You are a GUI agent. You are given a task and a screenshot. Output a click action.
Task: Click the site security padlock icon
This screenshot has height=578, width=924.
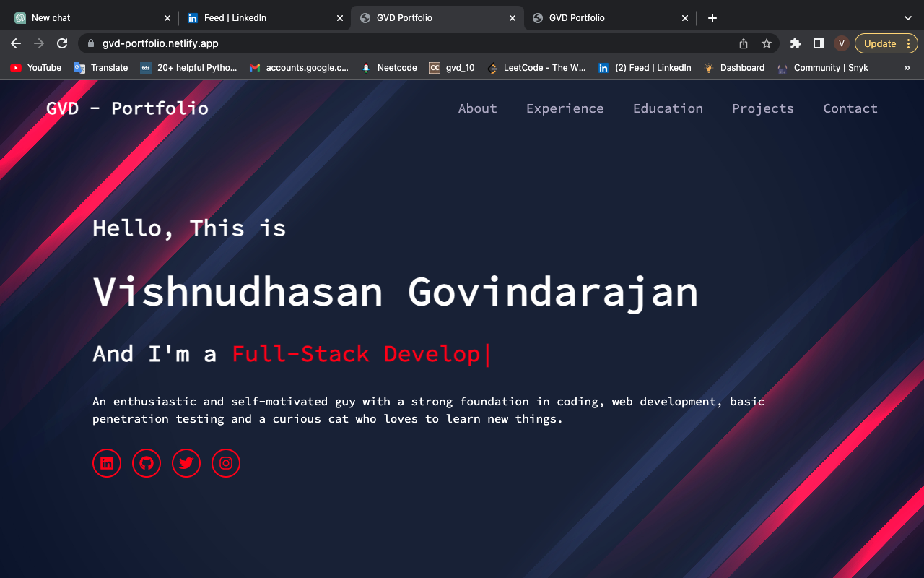90,43
